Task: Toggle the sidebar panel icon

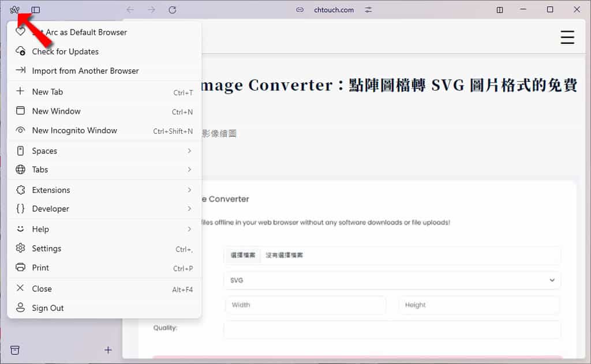Action: click(x=36, y=10)
